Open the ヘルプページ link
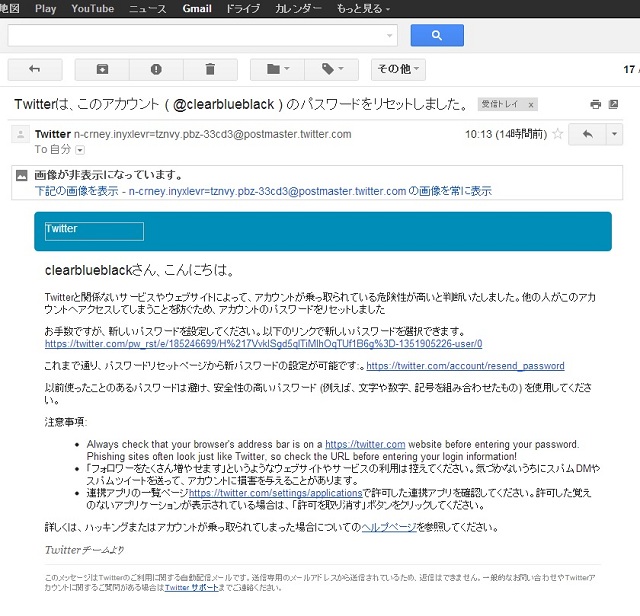The width and height of the screenshot is (640, 616). click(389, 527)
